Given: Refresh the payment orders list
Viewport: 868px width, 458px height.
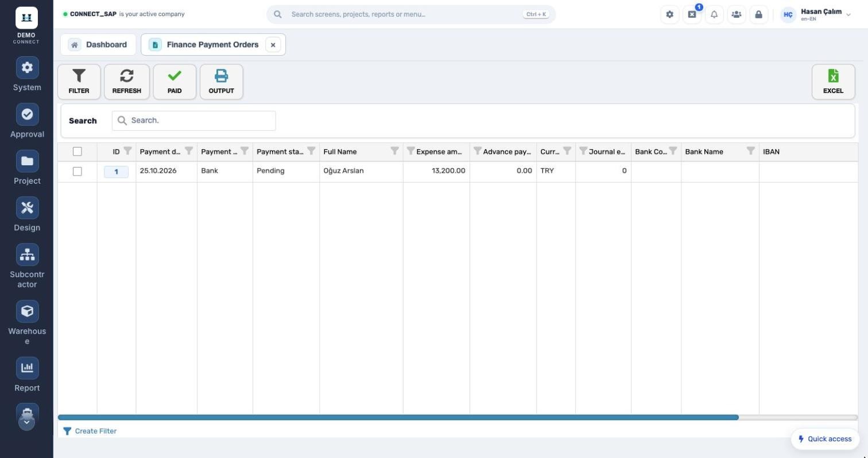Looking at the screenshot, I should (127, 81).
